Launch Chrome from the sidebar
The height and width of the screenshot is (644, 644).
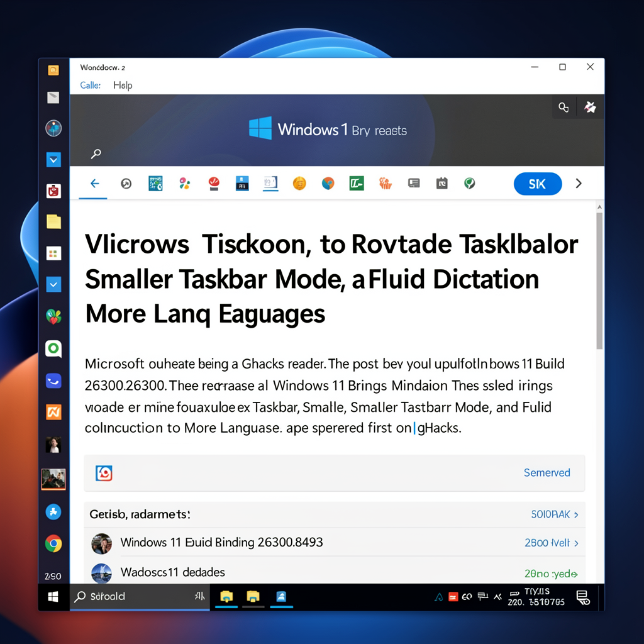[x=53, y=543]
